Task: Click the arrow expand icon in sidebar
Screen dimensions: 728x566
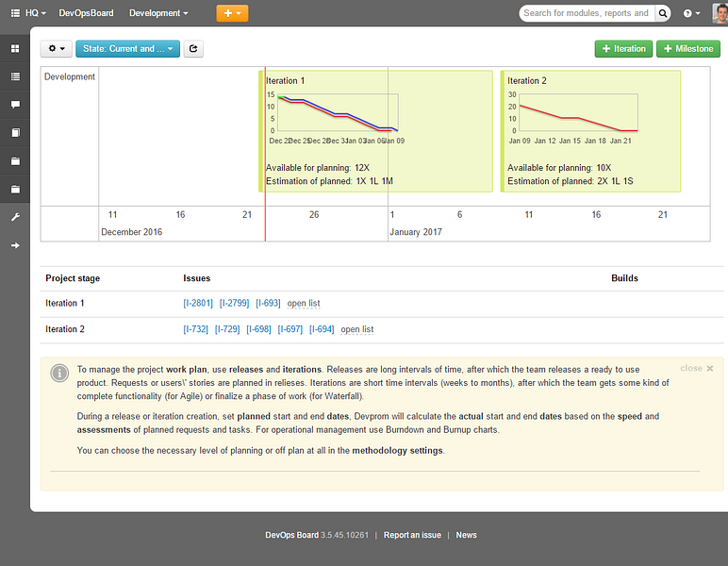Action: (15, 245)
